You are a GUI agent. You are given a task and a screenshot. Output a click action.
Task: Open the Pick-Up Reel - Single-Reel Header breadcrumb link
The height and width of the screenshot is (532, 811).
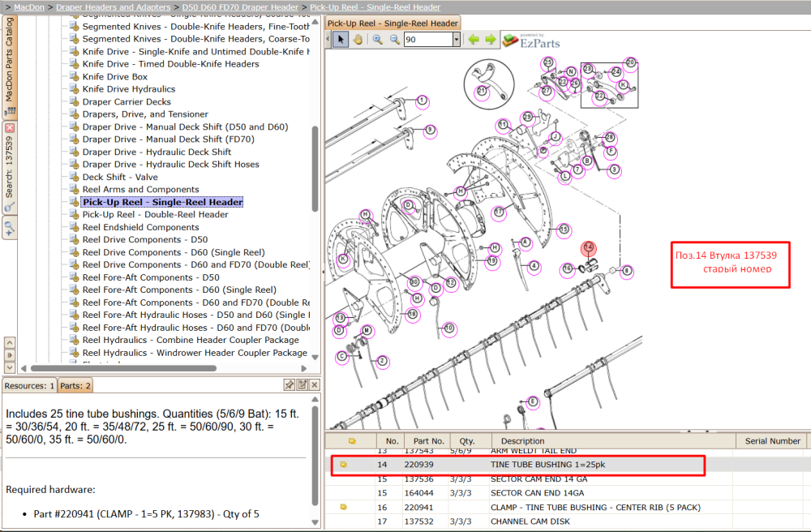click(375, 7)
